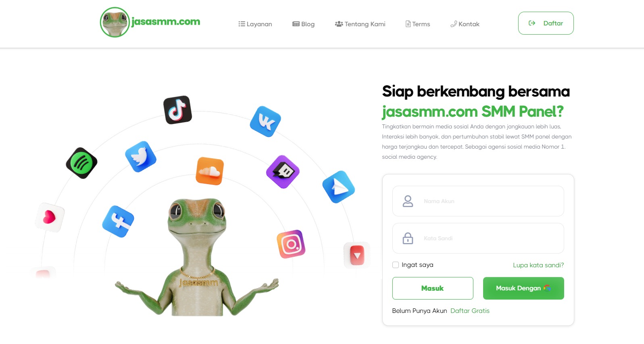Focus the Nama Akun input field
Image resolution: width=644 pixels, height=344 pixels.
point(478,201)
